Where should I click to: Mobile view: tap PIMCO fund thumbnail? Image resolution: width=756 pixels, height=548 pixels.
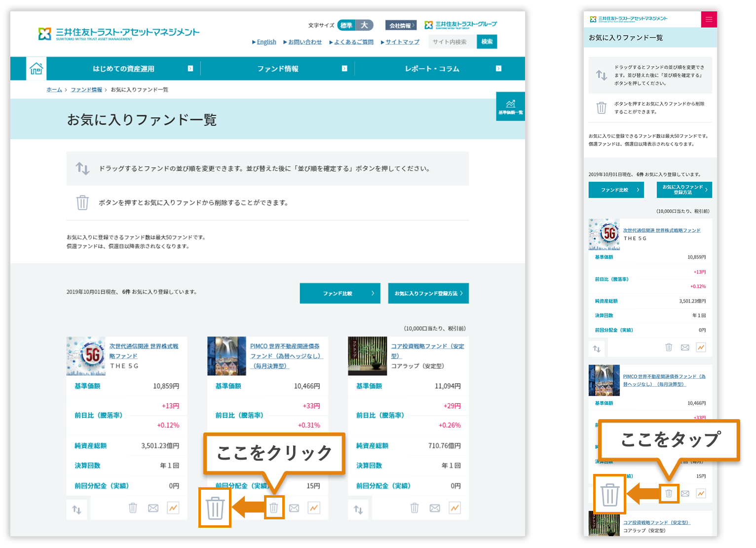point(604,380)
